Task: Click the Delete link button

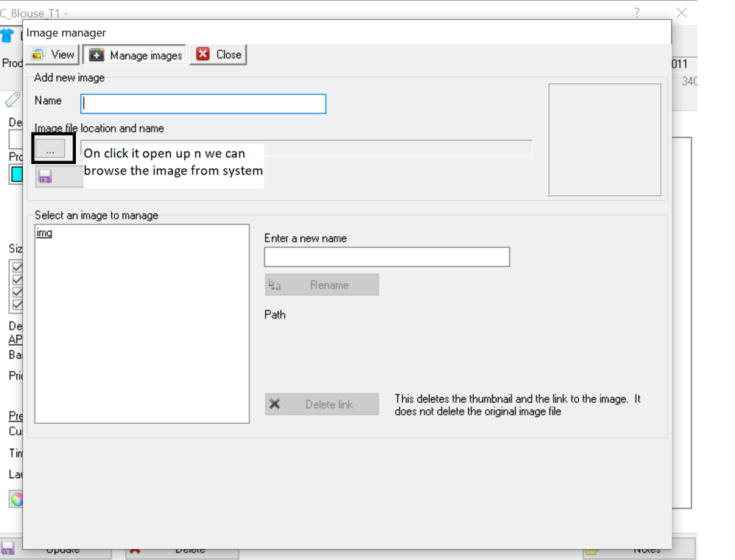Action: coord(322,404)
